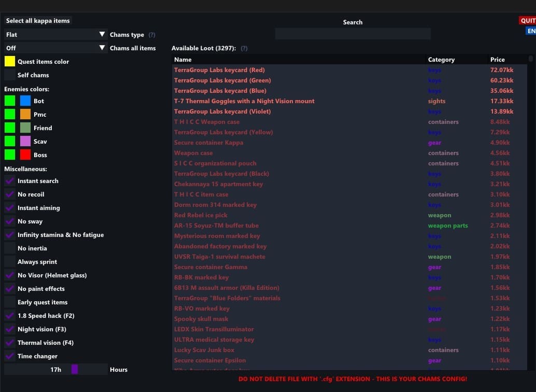Screen dimensions: 536x392
Task: Click the Search input field
Action: tap(352, 34)
